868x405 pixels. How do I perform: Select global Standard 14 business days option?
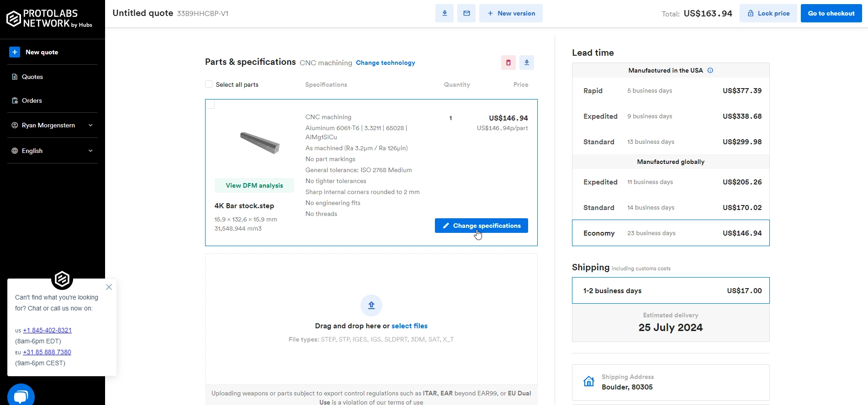click(671, 207)
